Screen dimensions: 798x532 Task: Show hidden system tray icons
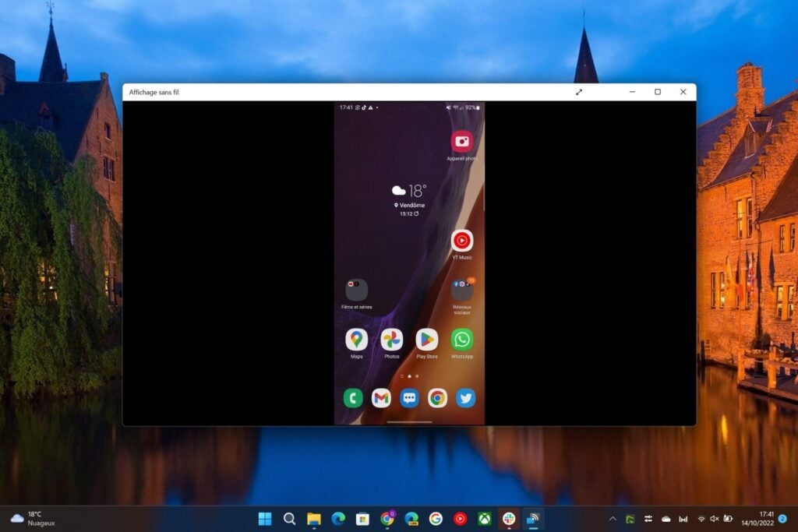613,519
